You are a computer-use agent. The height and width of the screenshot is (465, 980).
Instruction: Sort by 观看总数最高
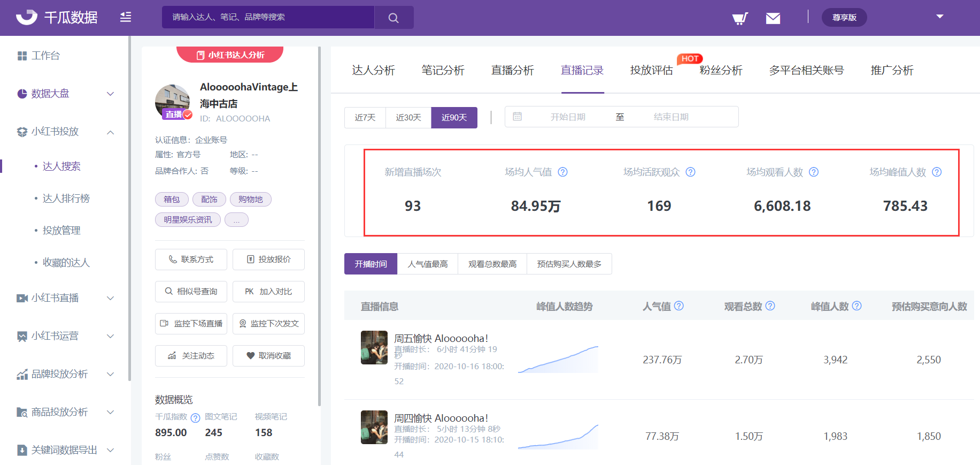coord(492,264)
